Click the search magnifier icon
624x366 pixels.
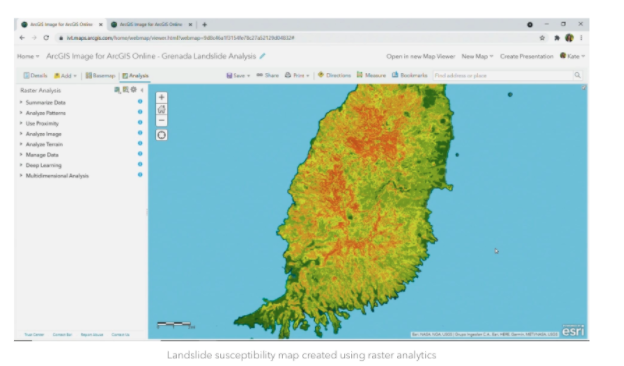coord(577,75)
